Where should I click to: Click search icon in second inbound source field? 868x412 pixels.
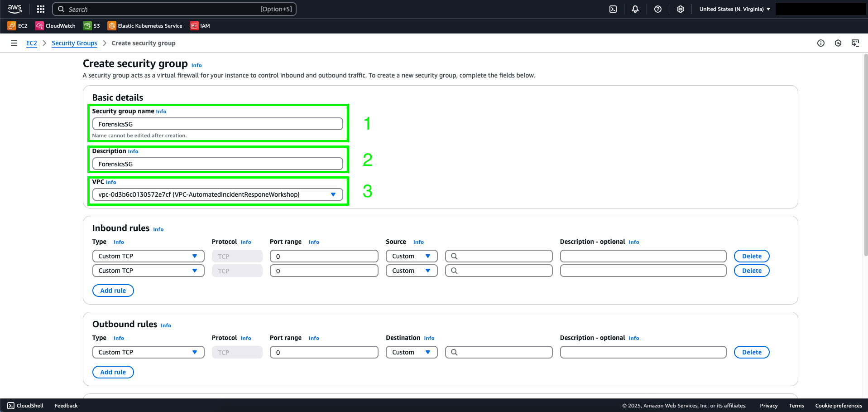[x=454, y=271]
